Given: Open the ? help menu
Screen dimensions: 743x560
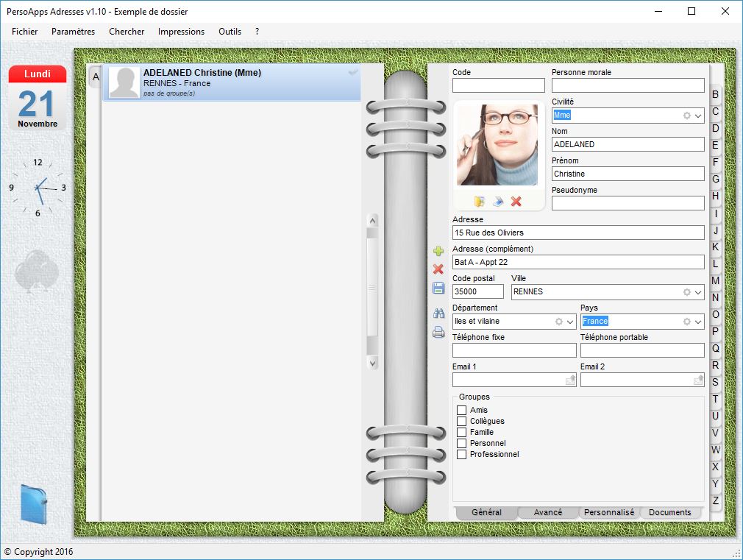Looking at the screenshot, I should pos(257,32).
